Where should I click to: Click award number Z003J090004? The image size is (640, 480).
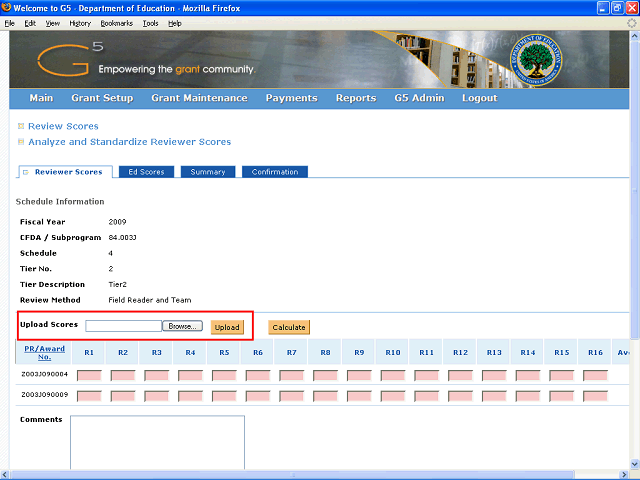click(44, 374)
